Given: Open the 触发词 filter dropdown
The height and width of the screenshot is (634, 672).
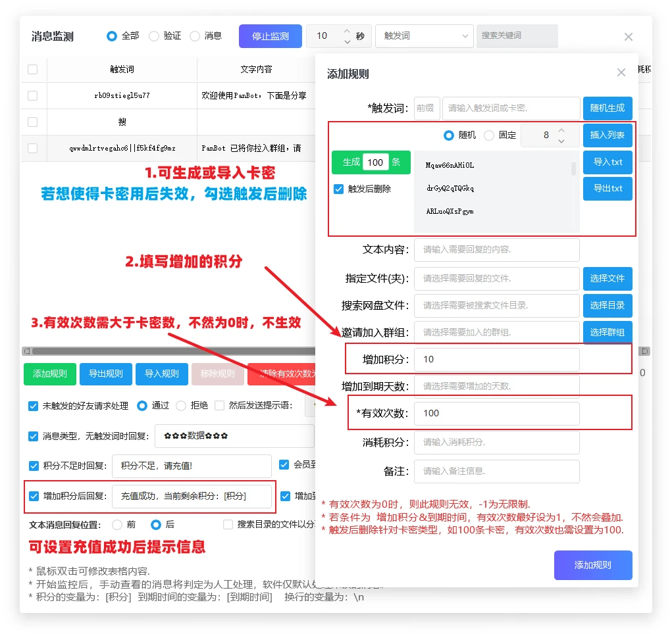Looking at the screenshot, I should pos(424,36).
